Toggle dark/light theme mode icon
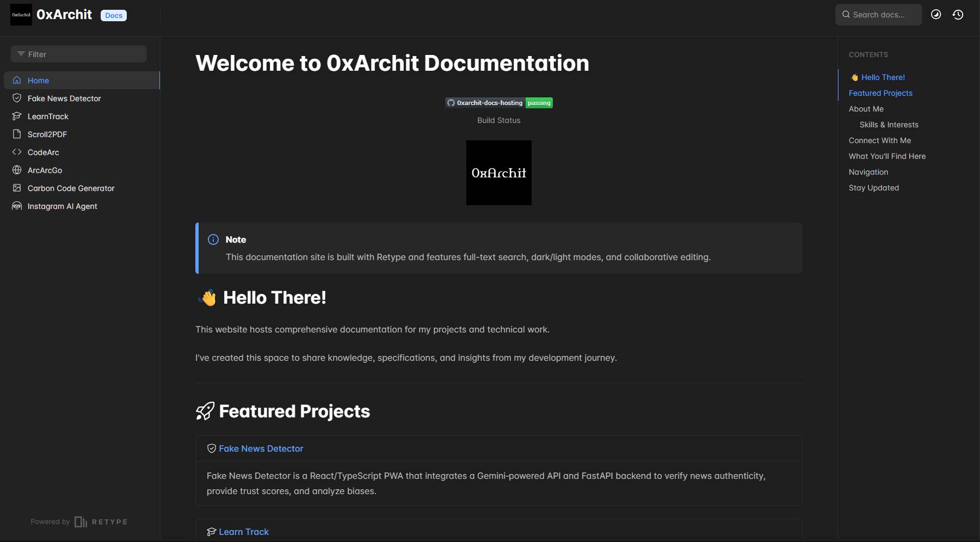The image size is (980, 542). pyautogui.click(x=936, y=15)
